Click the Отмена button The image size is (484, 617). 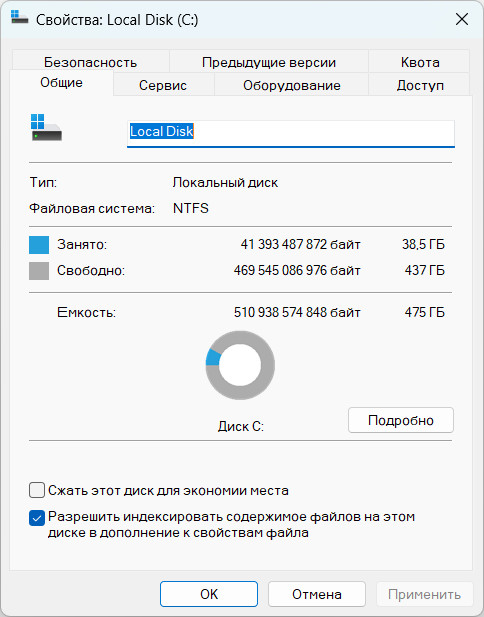tap(317, 594)
